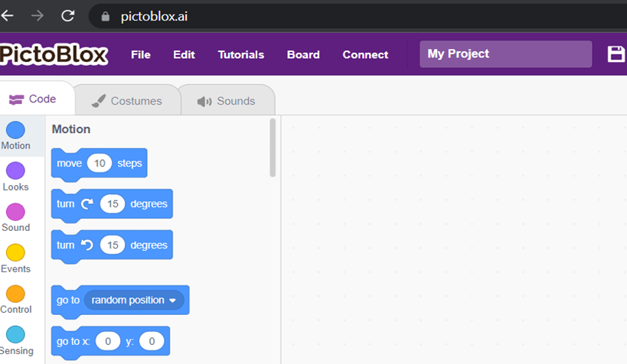Image resolution: width=627 pixels, height=364 pixels.
Task: Switch to the Sounds tab
Action: (227, 101)
